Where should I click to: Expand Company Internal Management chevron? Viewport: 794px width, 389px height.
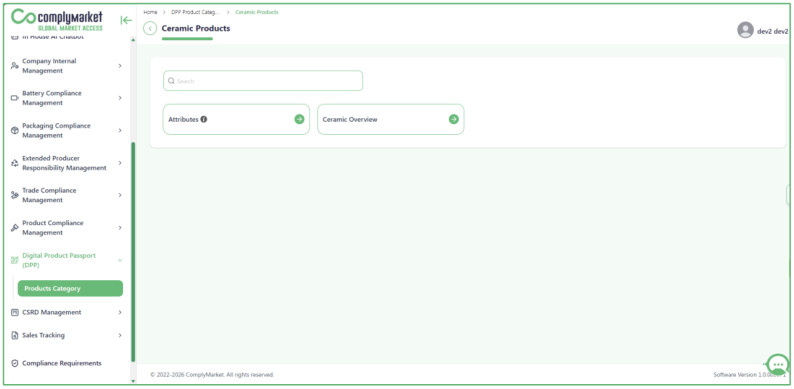click(x=120, y=66)
